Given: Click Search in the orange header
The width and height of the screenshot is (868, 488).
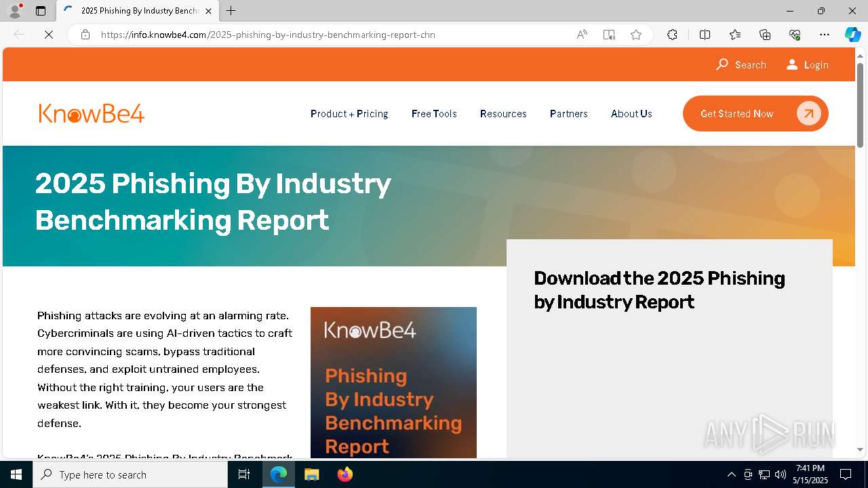Looking at the screenshot, I should click(741, 64).
